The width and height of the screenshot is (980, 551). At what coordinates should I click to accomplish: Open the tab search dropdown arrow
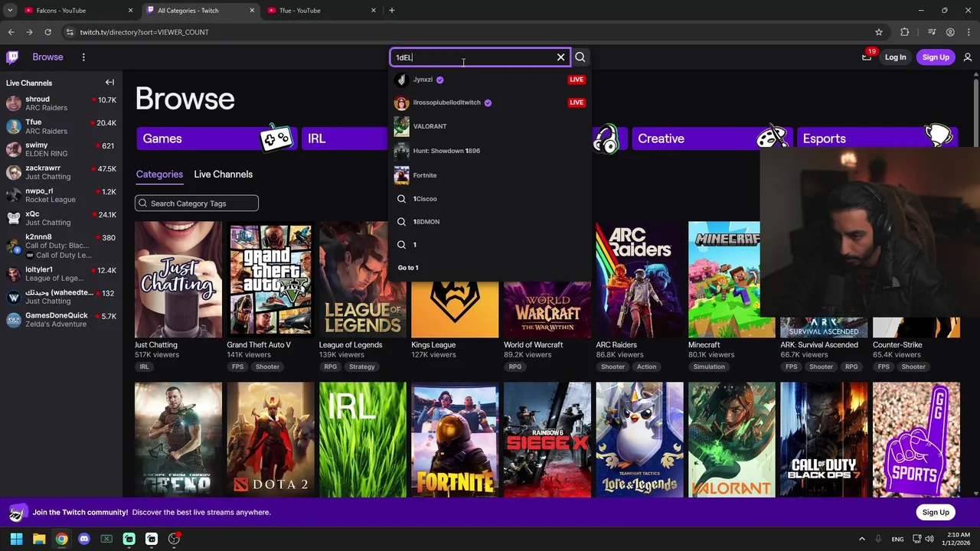(x=10, y=11)
